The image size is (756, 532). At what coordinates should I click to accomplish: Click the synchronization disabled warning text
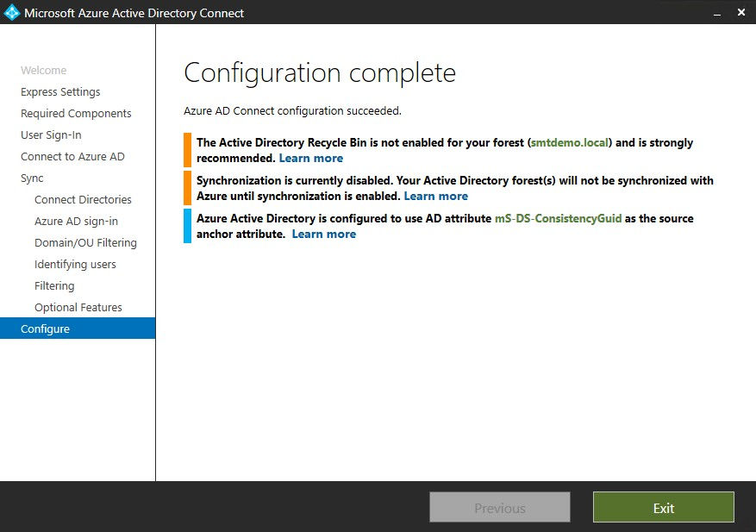coord(454,188)
